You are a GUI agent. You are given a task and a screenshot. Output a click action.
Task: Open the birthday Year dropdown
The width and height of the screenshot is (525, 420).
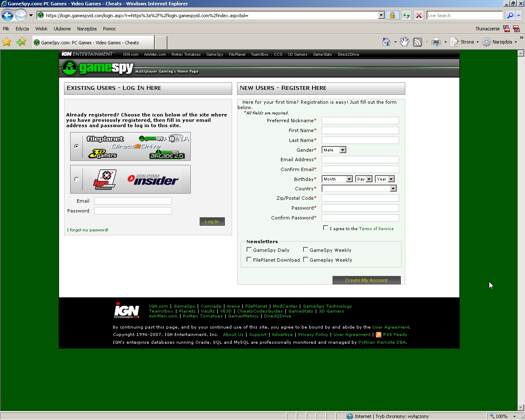[x=385, y=179]
